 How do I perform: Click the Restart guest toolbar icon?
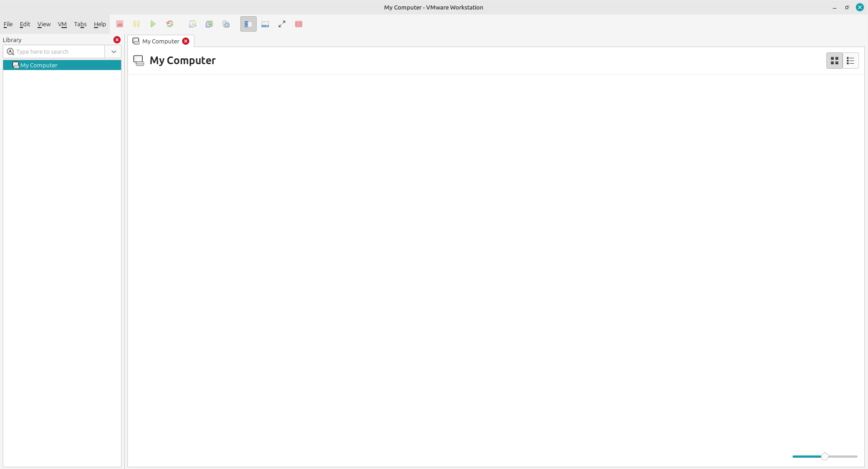[170, 24]
